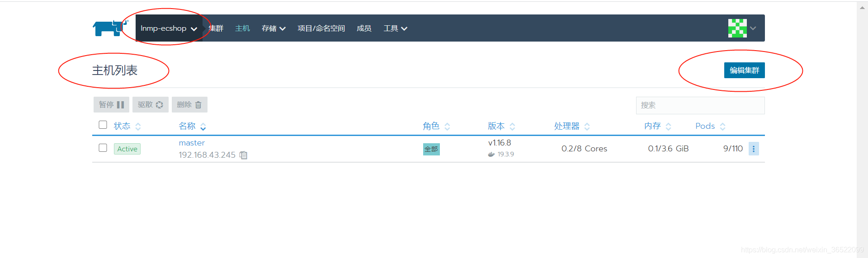Click the 全部 role badge

(431, 149)
